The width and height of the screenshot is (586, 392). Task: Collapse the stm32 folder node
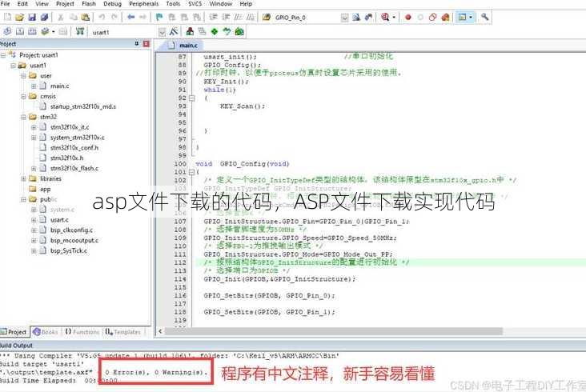tap(23, 117)
